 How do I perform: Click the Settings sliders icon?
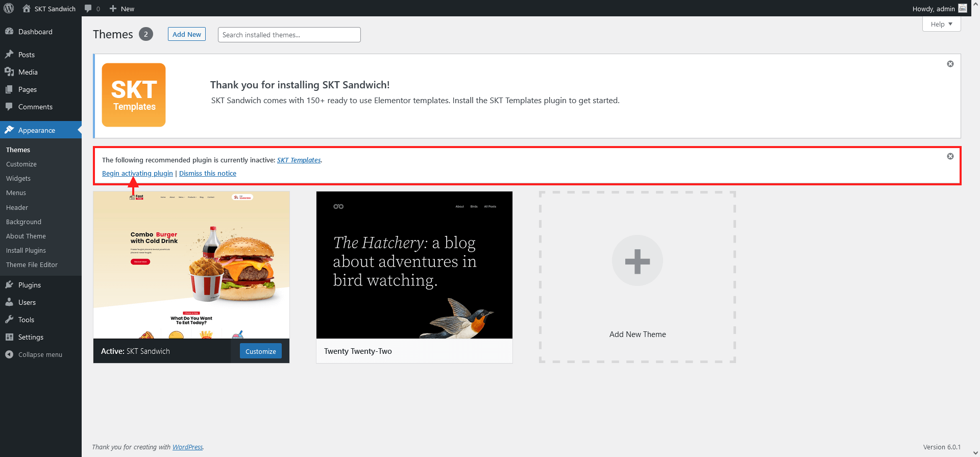9,336
